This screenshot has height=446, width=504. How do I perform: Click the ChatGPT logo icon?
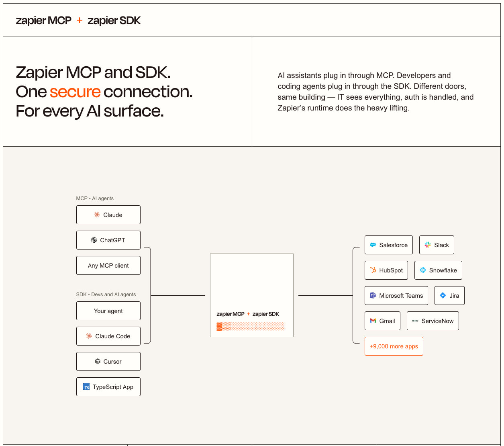tap(94, 240)
